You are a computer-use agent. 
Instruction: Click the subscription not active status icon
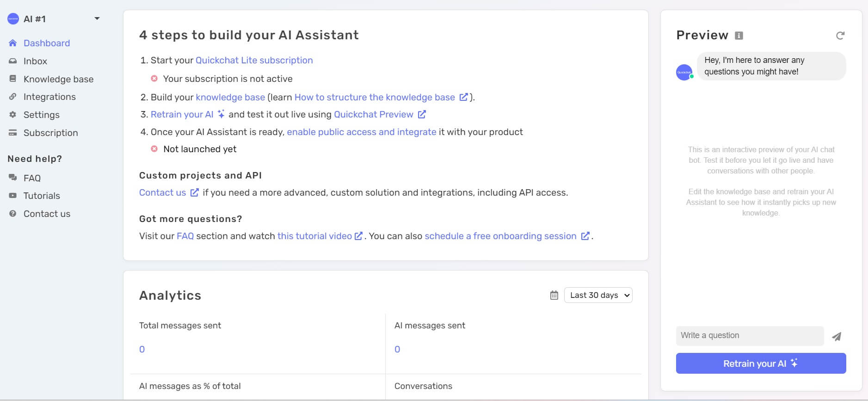(x=154, y=79)
